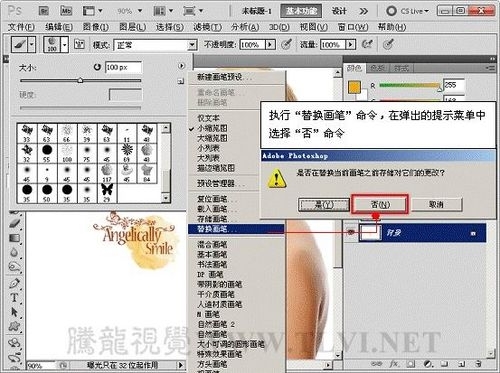Click the brush preset list scroll up arrow
500x373 pixels.
166,129
